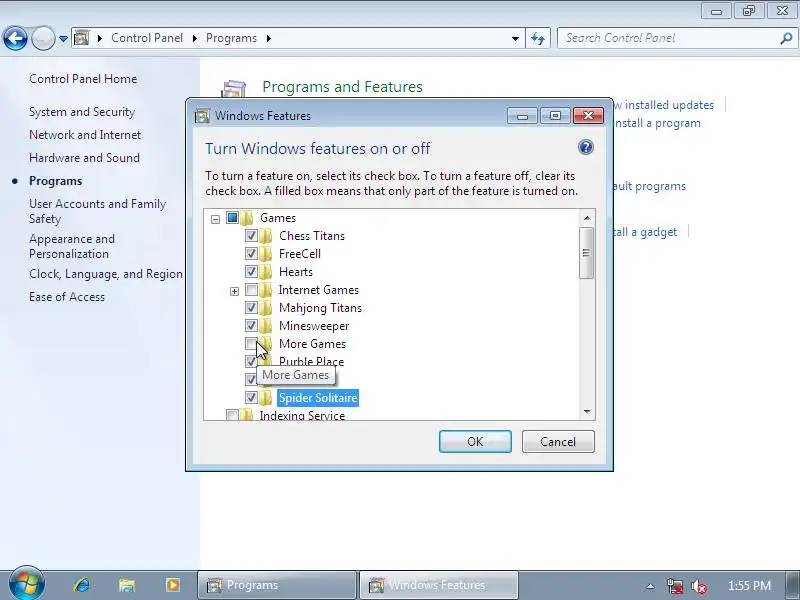Screen dimensions: 800x600
Task: Open the Windows Start orb
Action: point(27,584)
